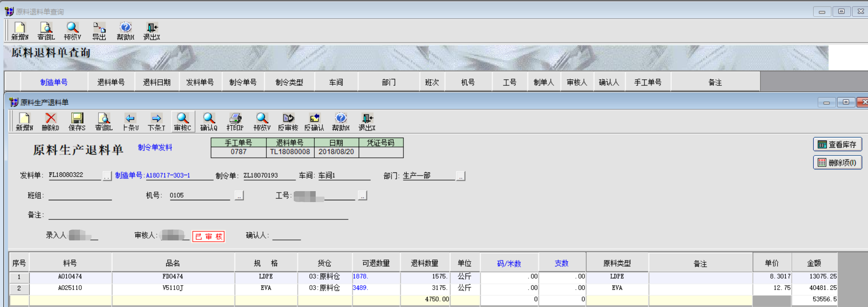Click 预览V icon in 原料退料单查询 toolbar
This screenshot has height=307, width=868.
[72, 31]
